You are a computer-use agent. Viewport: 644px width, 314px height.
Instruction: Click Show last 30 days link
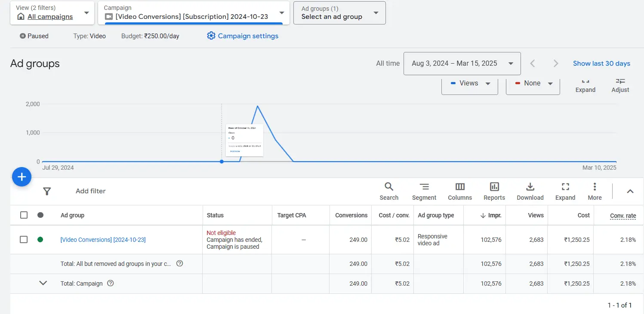tap(601, 64)
